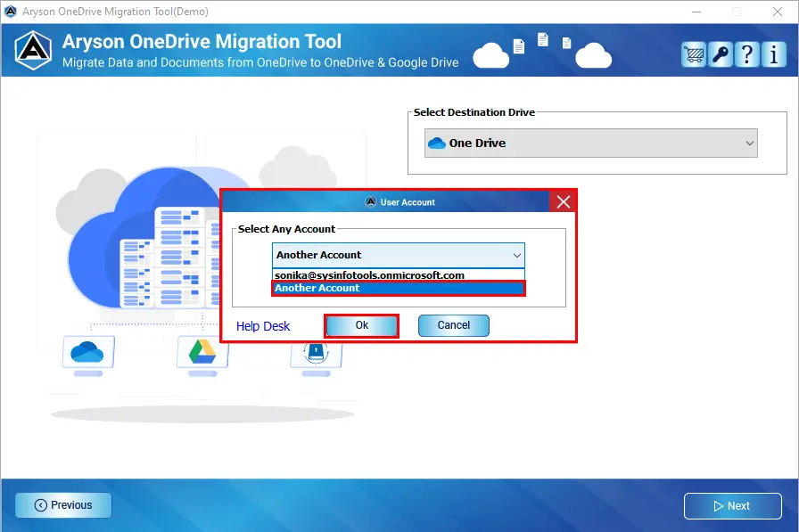This screenshot has width=799, height=532.
Task: Choose the highlighted Another Account list option
Action: coord(398,288)
